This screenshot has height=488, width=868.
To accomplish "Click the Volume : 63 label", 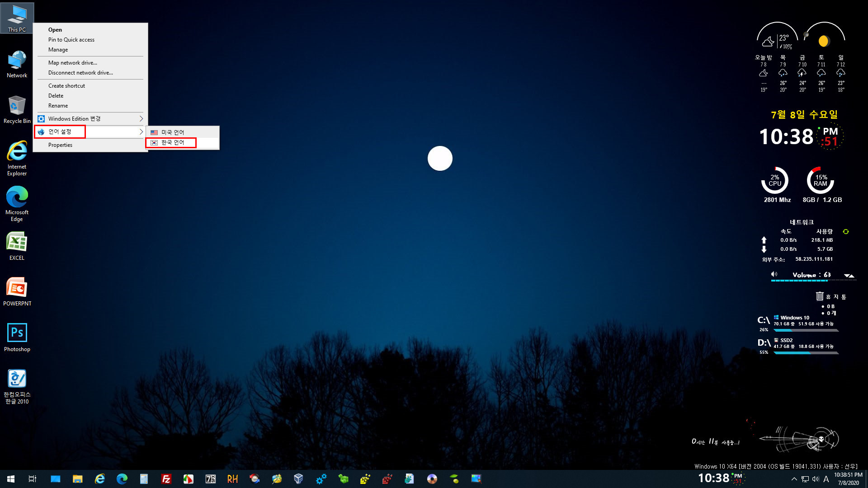I will 811,275.
